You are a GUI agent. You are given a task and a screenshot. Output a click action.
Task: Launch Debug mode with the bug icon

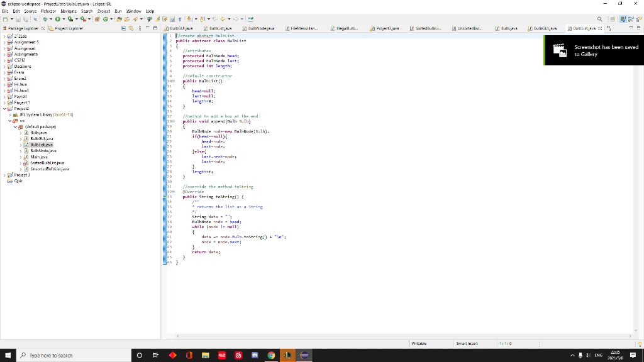45,19
